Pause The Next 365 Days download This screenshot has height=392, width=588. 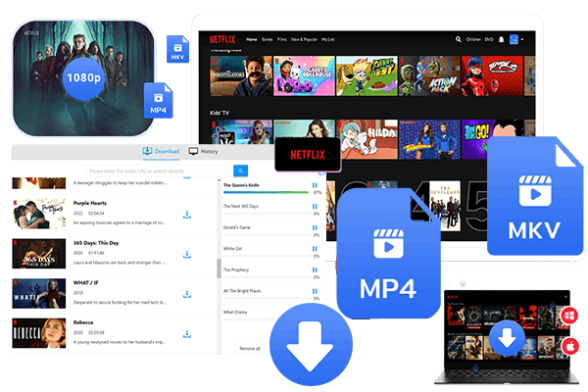[x=315, y=207]
